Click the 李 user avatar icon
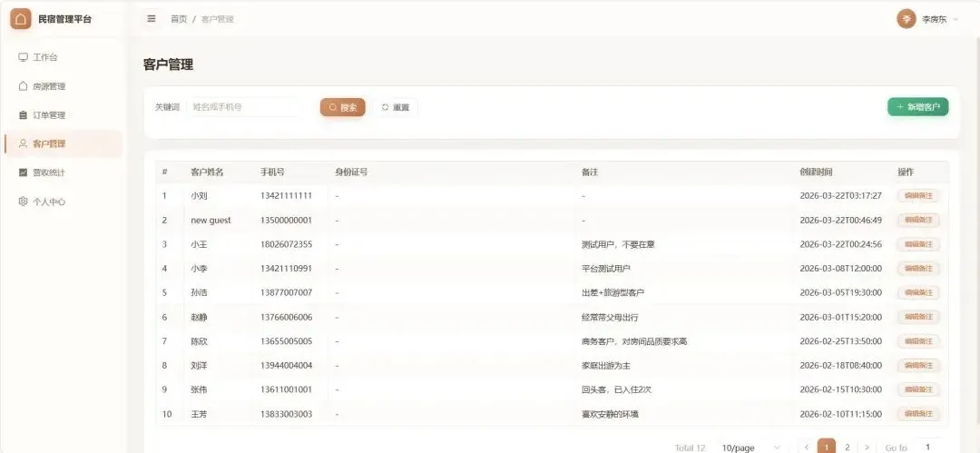The width and height of the screenshot is (980, 453). (906, 19)
